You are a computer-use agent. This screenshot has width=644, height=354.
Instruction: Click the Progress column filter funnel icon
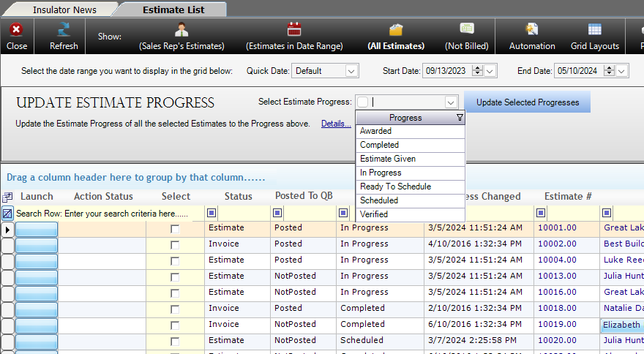(460, 118)
